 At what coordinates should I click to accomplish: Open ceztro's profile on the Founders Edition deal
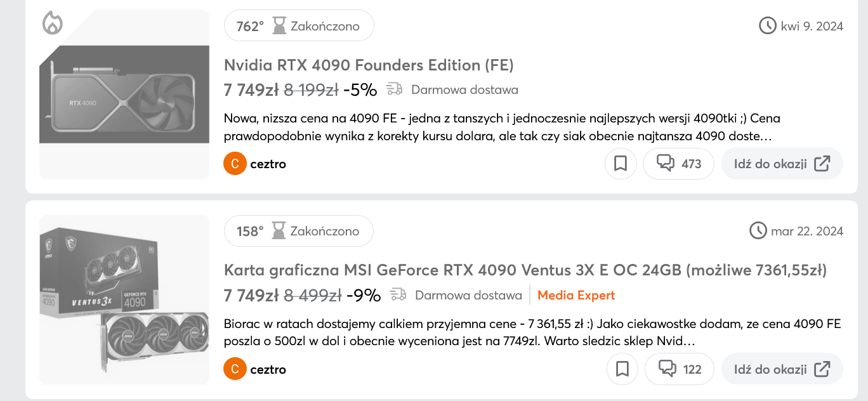[268, 164]
